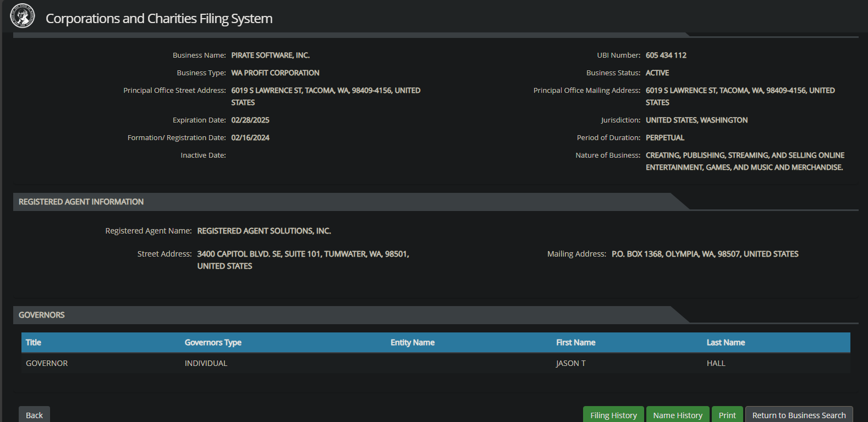This screenshot has width=868, height=422.
Task: Sort by Last Name column header
Action: point(726,342)
